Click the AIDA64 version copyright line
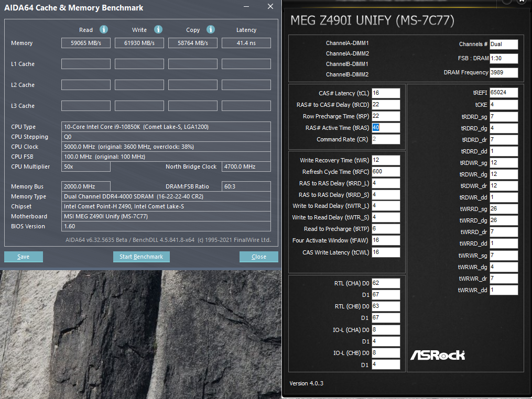The width and height of the screenshot is (532, 399). (x=168, y=240)
